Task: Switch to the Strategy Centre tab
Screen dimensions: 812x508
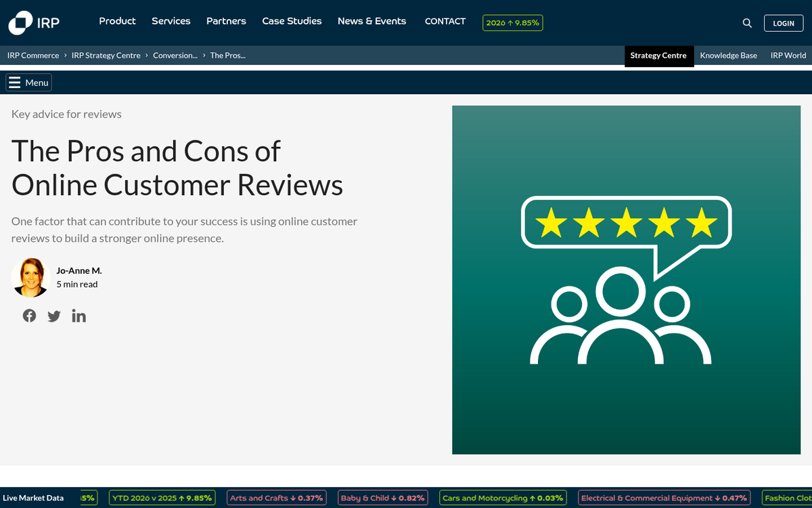Action: pyautogui.click(x=658, y=56)
